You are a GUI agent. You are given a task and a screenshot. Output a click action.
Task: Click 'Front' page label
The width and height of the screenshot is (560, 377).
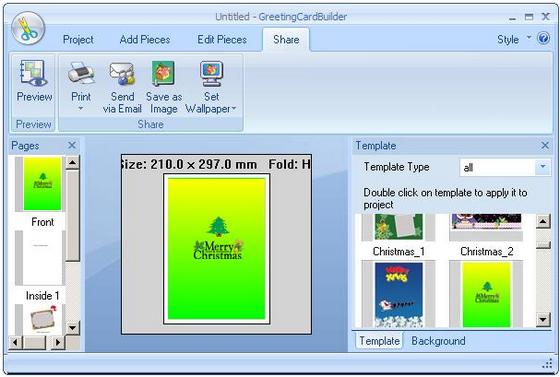tap(42, 222)
